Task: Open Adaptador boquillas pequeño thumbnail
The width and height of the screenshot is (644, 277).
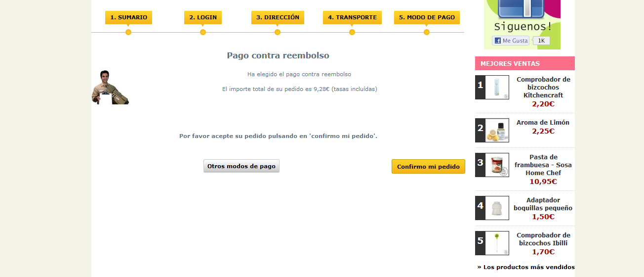Action: (497, 208)
